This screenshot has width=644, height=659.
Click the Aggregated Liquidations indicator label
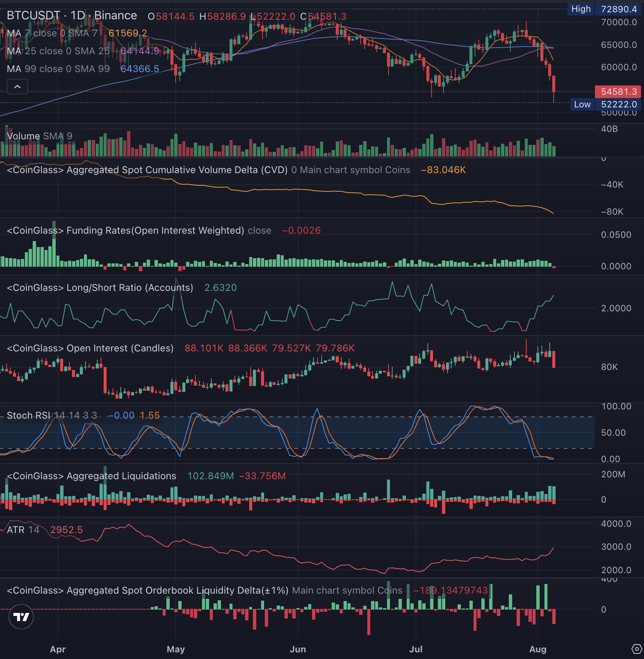(91, 476)
